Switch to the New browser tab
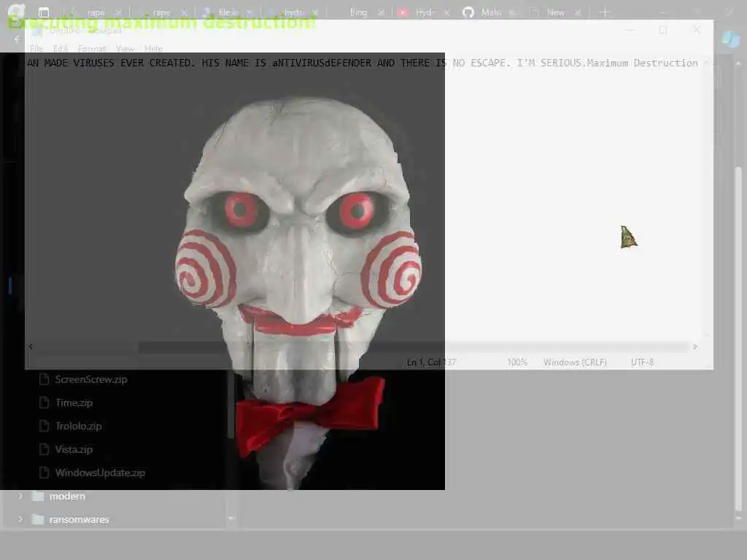 coord(555,12)
